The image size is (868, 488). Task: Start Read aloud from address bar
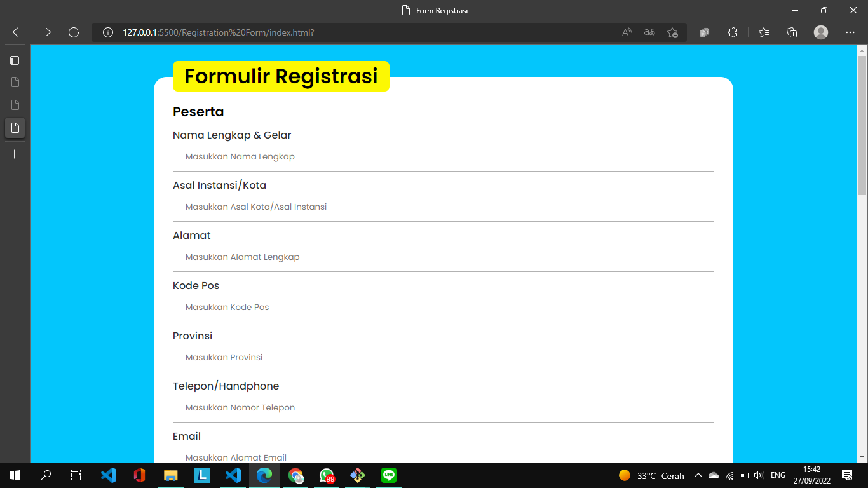[627, 32]
